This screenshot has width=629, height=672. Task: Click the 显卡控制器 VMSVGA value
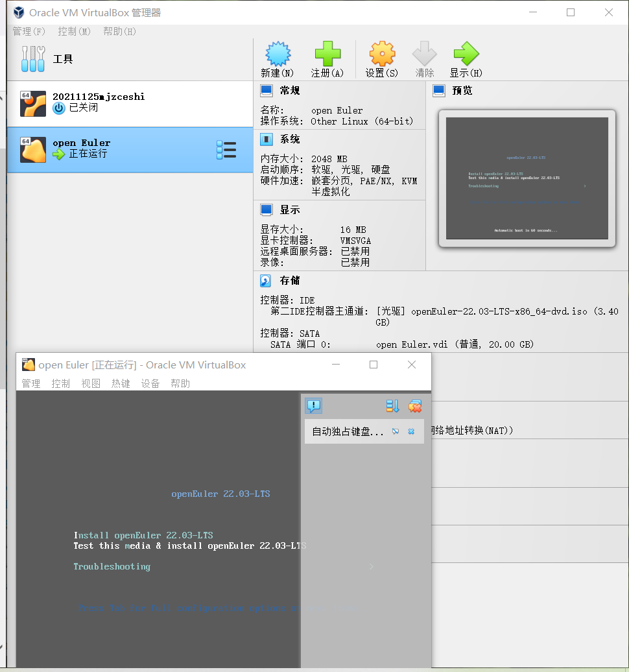click(355, 241)
